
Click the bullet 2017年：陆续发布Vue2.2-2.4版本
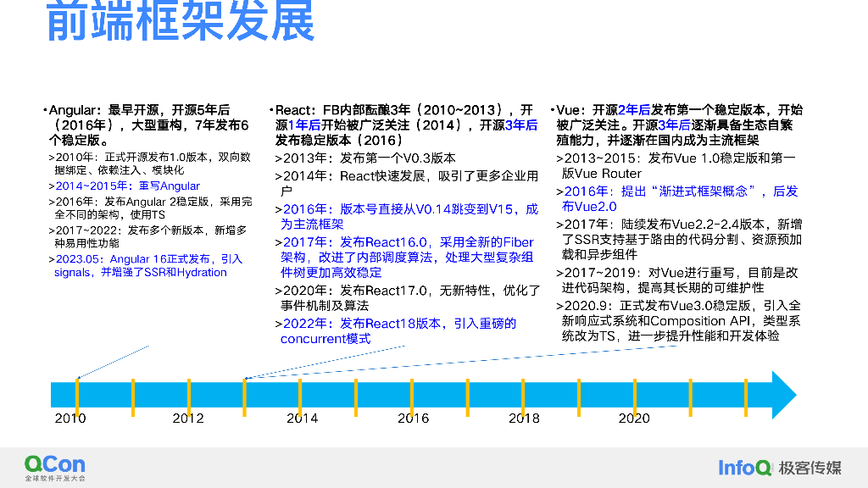(x=679, y=239)
